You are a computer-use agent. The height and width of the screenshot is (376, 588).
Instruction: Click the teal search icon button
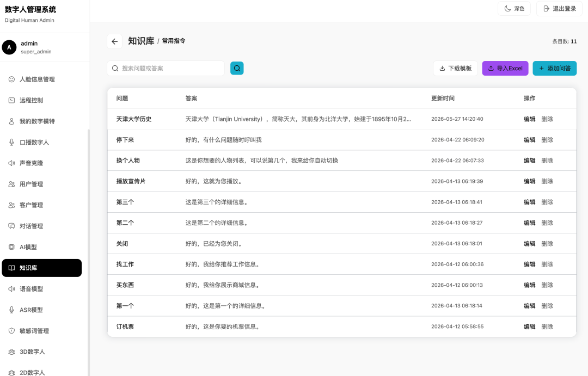tap(237, 68)
